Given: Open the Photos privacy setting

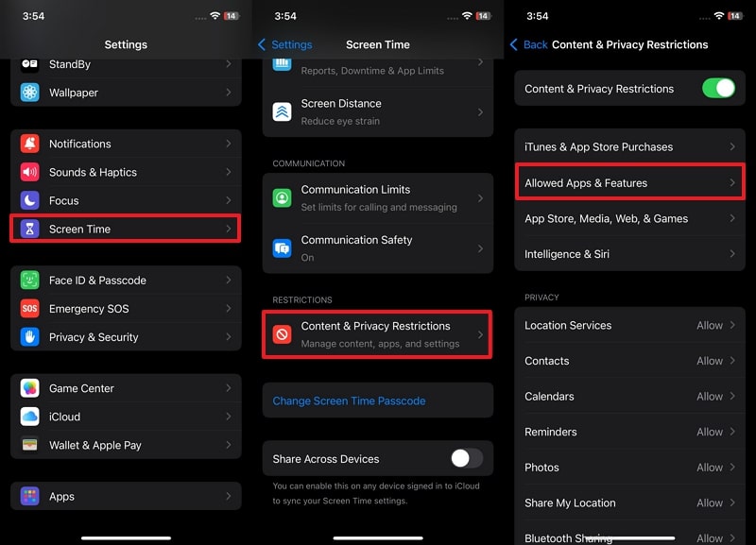Looking at the screenshot, I should click(629, 468).
